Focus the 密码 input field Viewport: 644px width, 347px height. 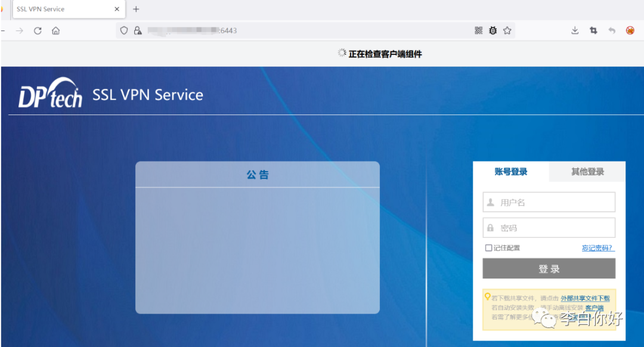tap(549, 228)
